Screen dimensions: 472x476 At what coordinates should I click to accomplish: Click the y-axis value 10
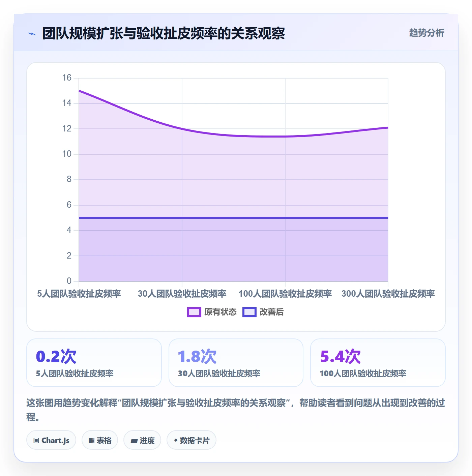(x=67, y=154)
